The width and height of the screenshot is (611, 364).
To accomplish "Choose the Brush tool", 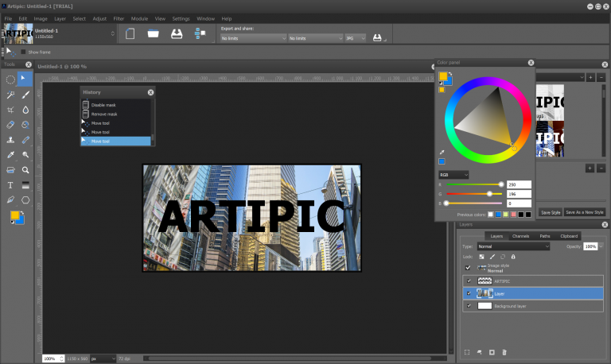I will [25, 95].
